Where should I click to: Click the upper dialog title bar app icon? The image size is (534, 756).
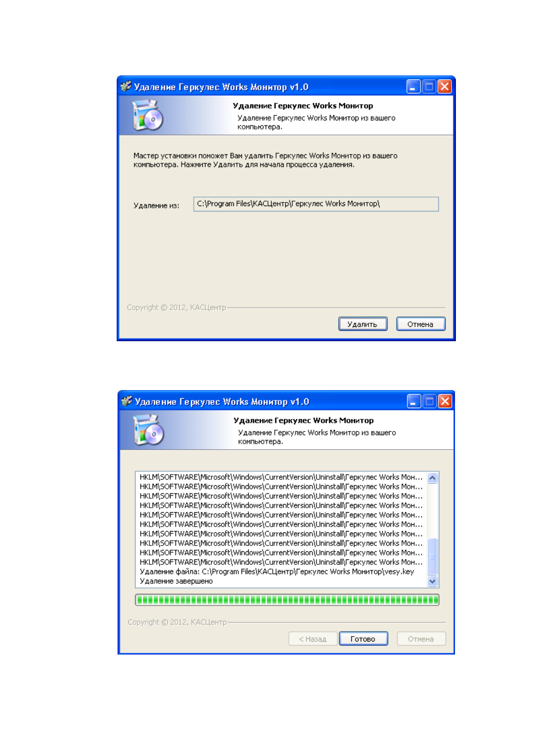pyautogui.click(x=126, y=86)
